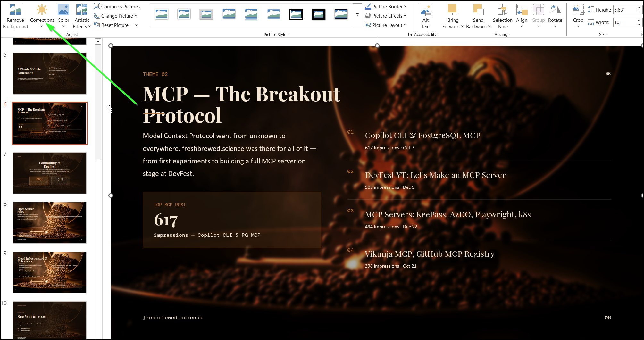Open the Corrections tool
Image resolution: width=644 pixels, height=340 pixels.
pyautogui.click(x=42, y=16)
